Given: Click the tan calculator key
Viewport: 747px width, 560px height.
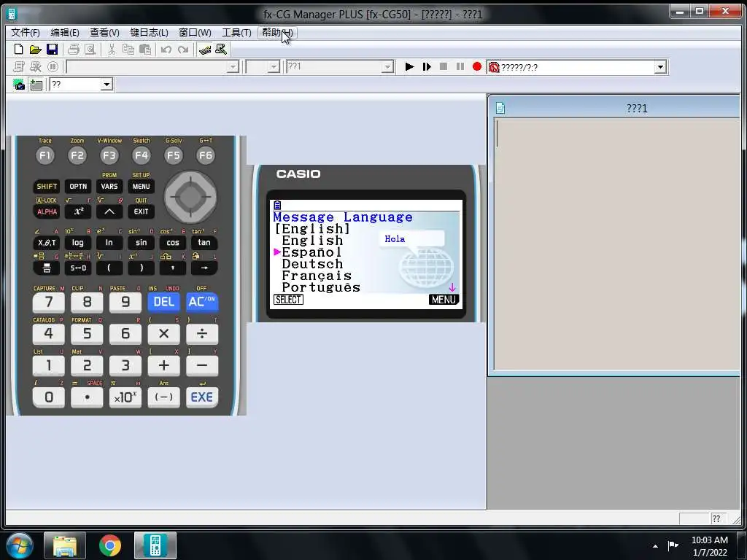Looking at the screenshot, I should (x=204, y=242).
